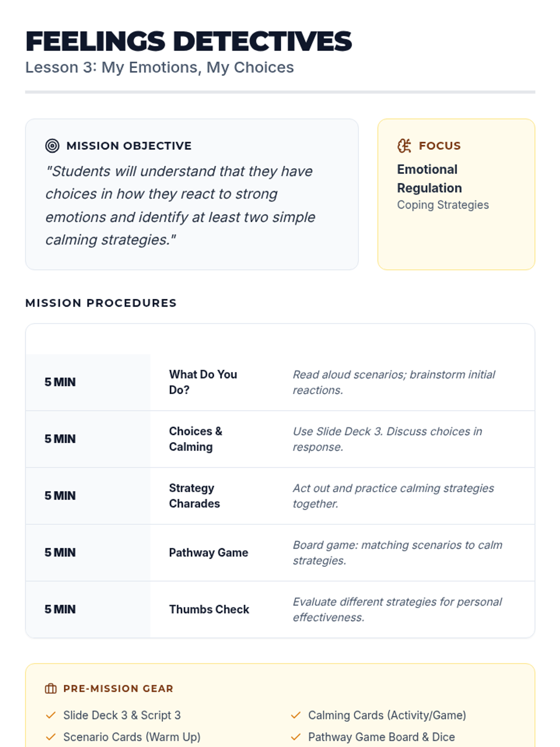
Task: Click the checkmark beside Slide Deck 3 & Script 3
Action: (x=51, y=715)
